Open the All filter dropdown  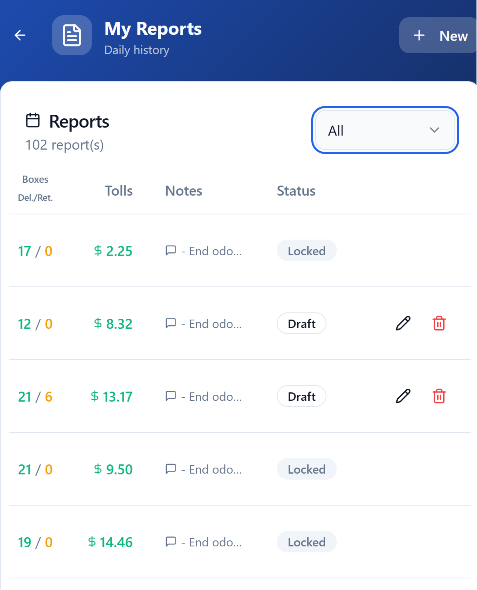point(385,130)
